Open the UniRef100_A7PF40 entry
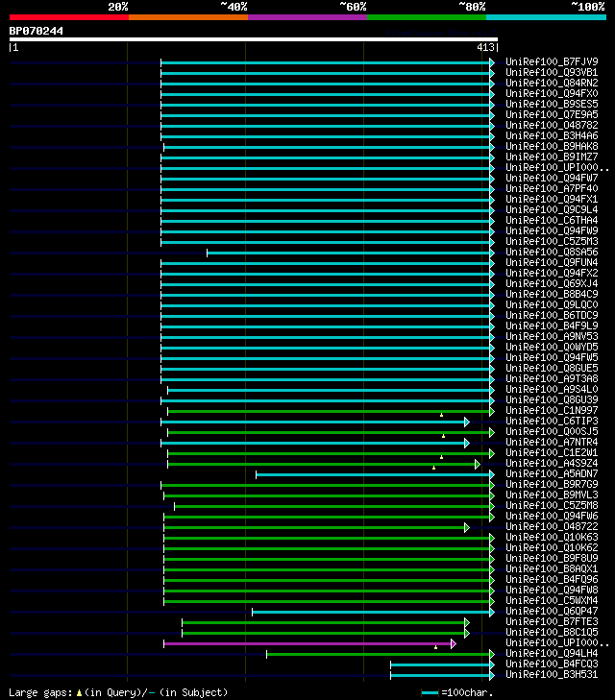This screenshot has height=700, width=615. coord(552,188)
